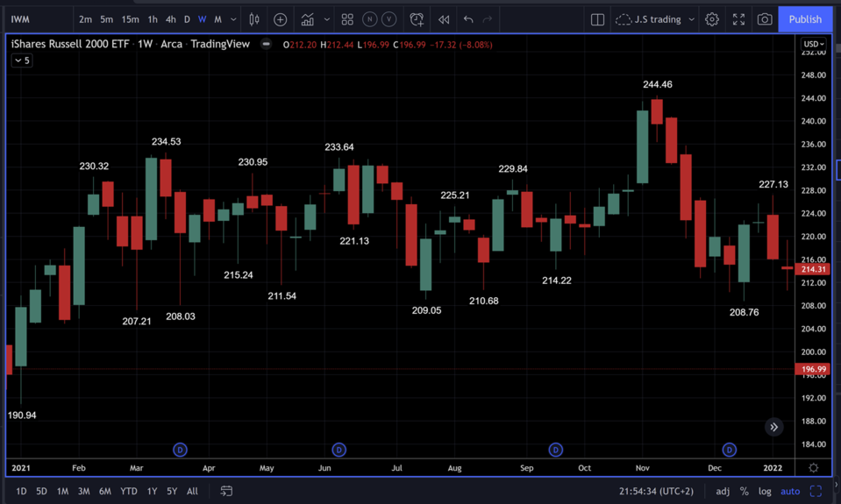Expand the 5 indicators legend toggle

pos(22,60)
